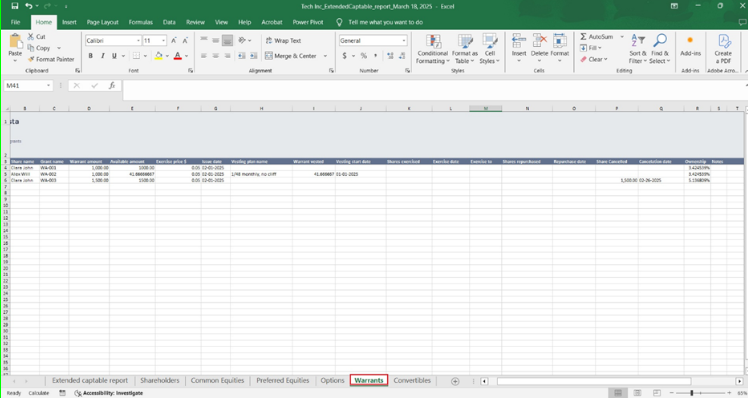
Task: Open the General number format dropdown
Action: [x=404, y=41]
